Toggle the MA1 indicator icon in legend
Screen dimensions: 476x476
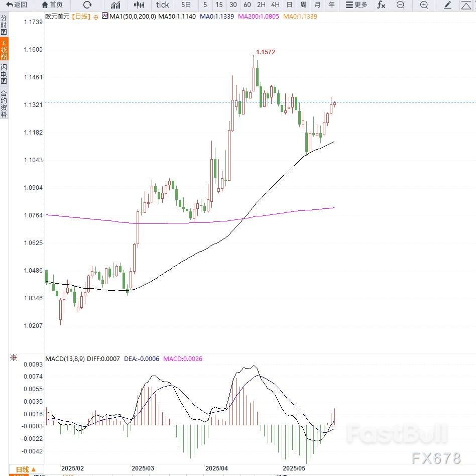(x=104, y=16)
